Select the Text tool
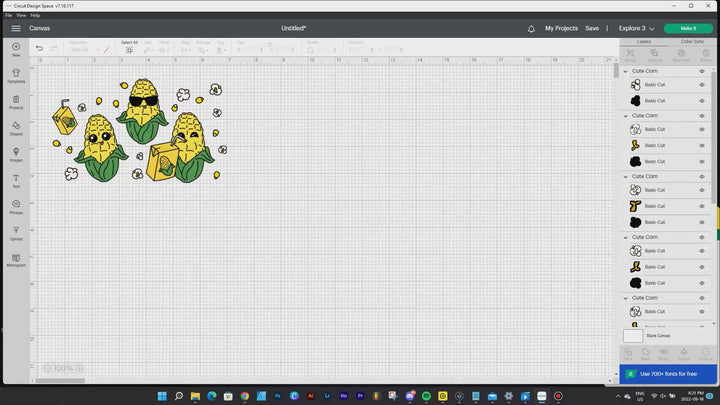The width and height of the screenshot is (720, 405). tap(16, 181)
